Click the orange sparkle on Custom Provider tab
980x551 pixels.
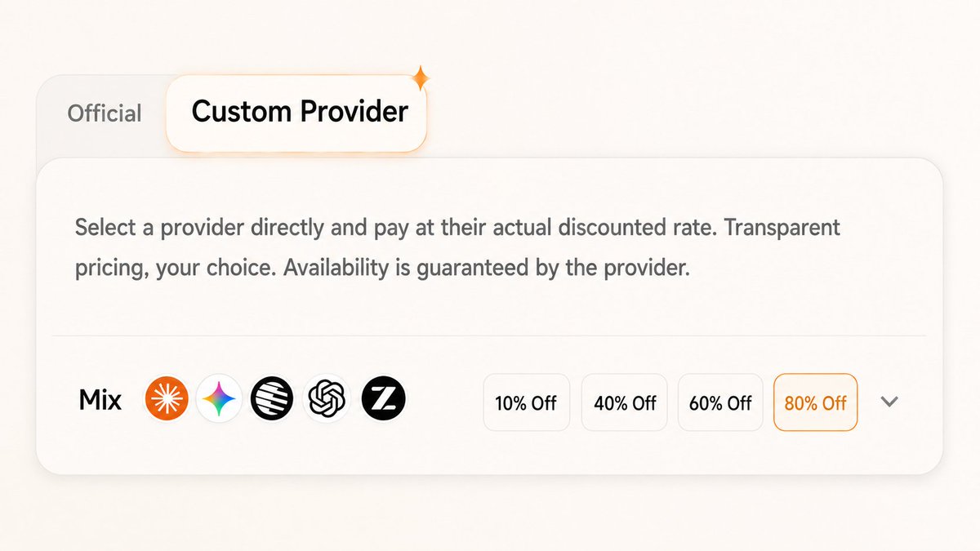(x=421, y=78)
